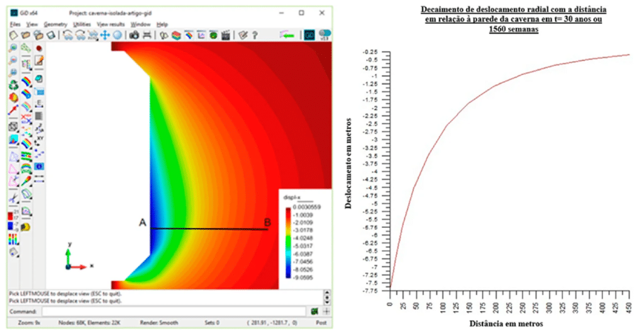Viewport: 644px width, 330px height.
Task: Click point B label on the section line
Action: click(x=267, y=222)
